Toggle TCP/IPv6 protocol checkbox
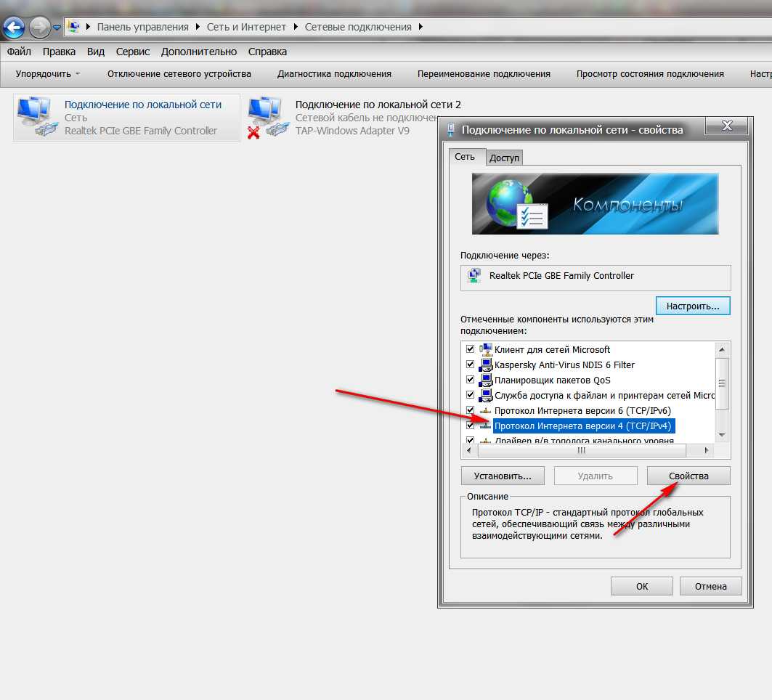 pos(470,410)
